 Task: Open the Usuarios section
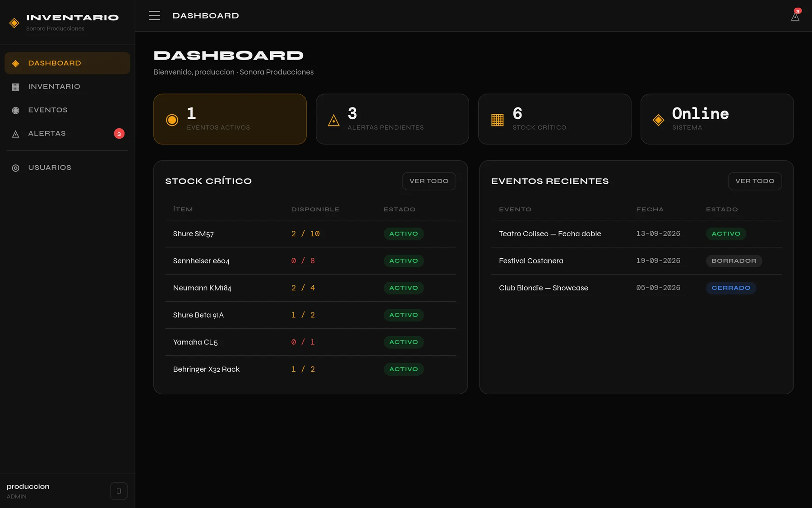(67, 168)
